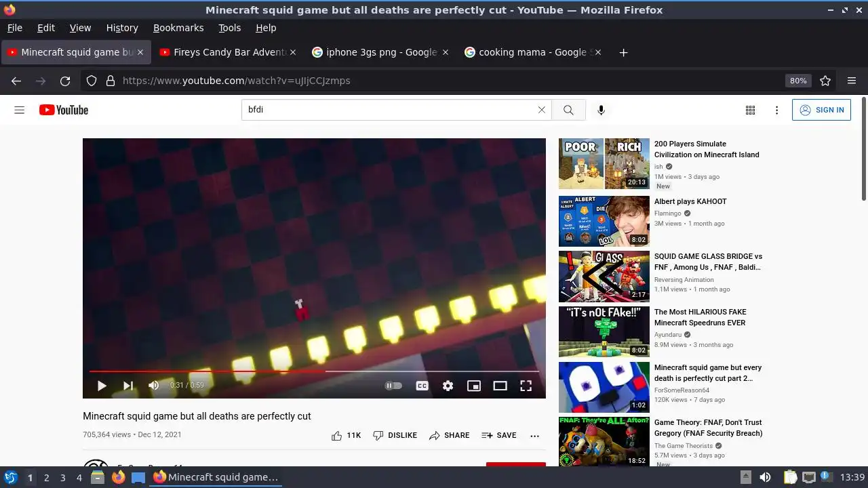868x488 pixels.
Task: Clear the search box text
Action: pyautogui.click(x=541, y=110)
